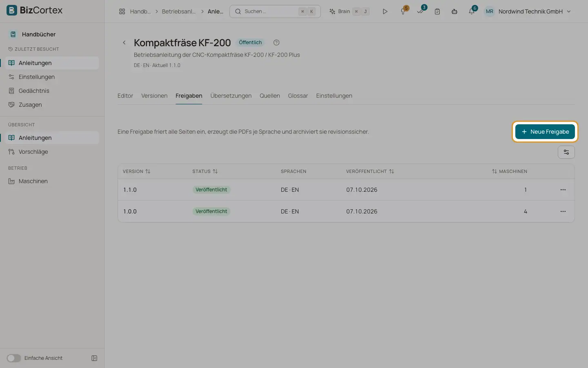Image resolution: width=588 pixels, height=368 pixels.
Task: Expand the Nordwind Technik GmbH dropdown
Action: point(535,11)
